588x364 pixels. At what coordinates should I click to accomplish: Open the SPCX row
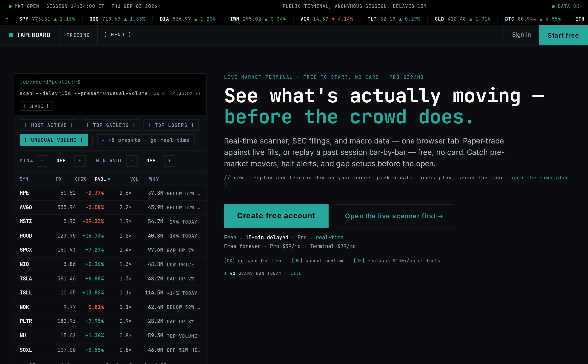point(110,250)
